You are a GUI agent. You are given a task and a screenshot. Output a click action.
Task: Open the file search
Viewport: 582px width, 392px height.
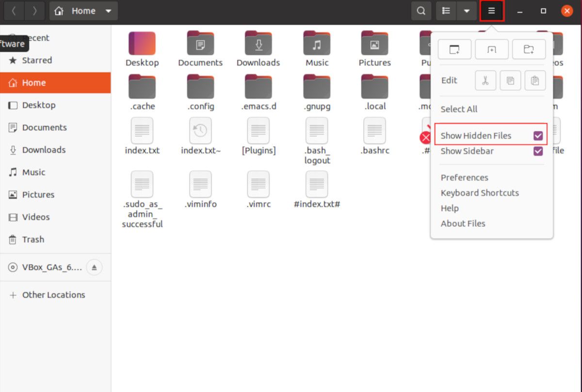pos(421,10)
